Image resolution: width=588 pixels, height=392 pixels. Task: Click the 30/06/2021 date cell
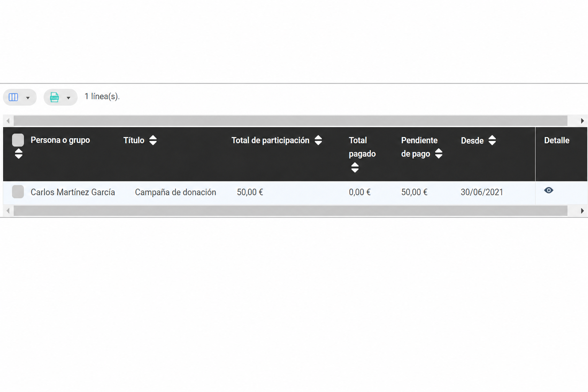[x=482, y=192]
